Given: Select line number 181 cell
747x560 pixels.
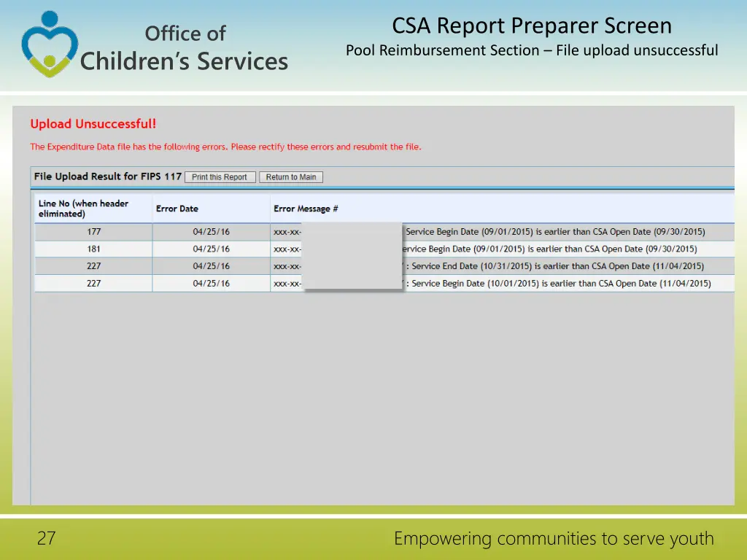Looking at the screenshot, I should tap(93, 249).
